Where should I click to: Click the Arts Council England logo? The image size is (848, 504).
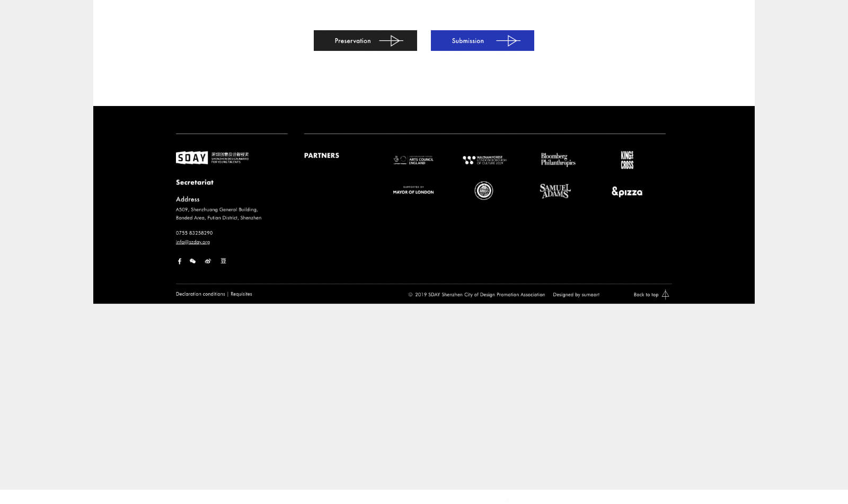(x=413, y=160)
